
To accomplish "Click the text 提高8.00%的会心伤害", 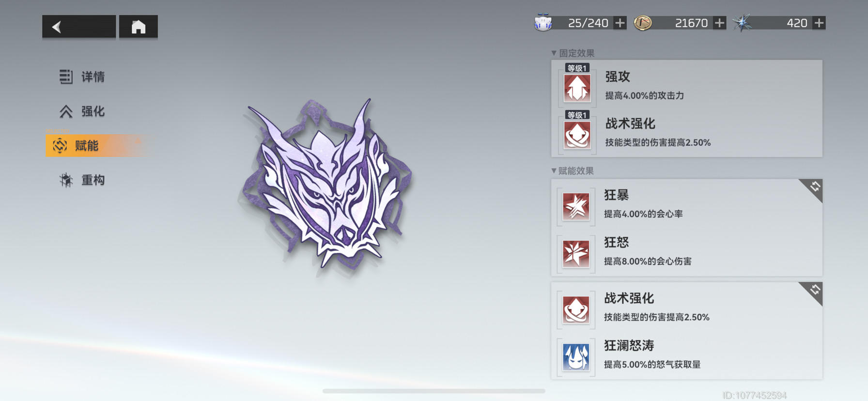I will (x=648, y=262).
